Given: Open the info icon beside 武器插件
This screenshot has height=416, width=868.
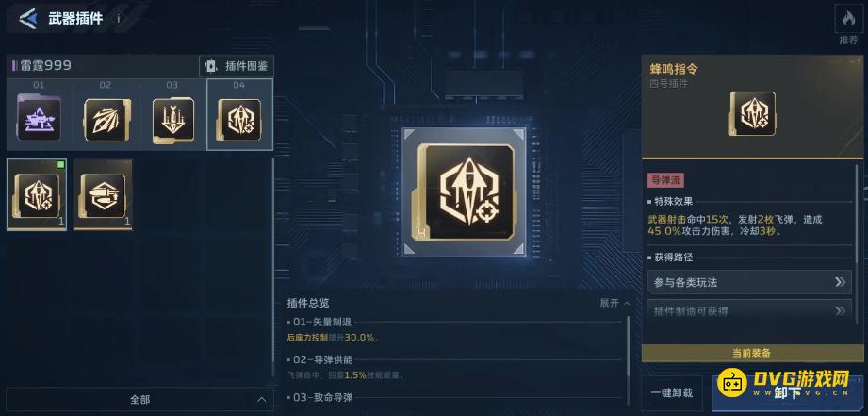Looking at the screenshot, I should (118, 18).
